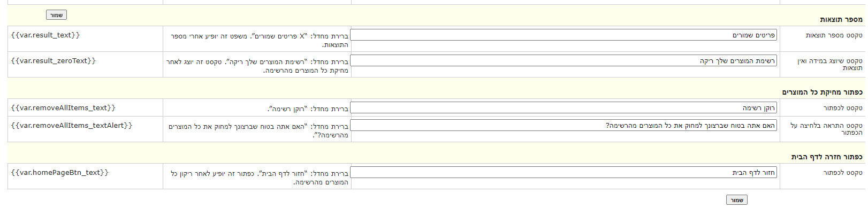
Task: Focus the חזור לדף הבית input field
Action: coord(564,173)
